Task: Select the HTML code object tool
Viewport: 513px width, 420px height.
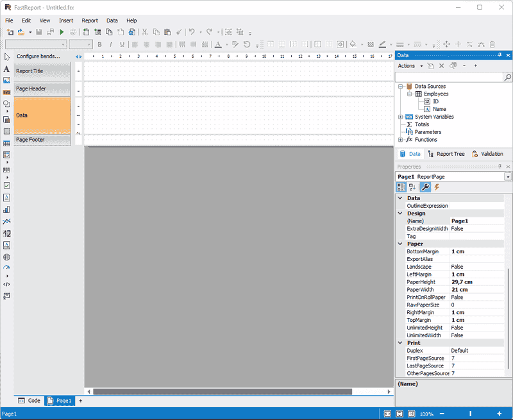Action: click(6, 284)
